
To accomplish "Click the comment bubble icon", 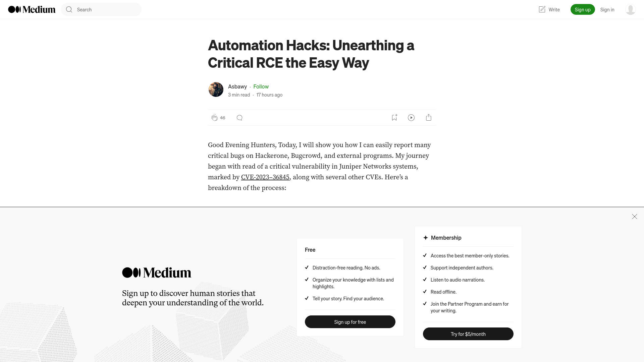I will click(239, 118).
